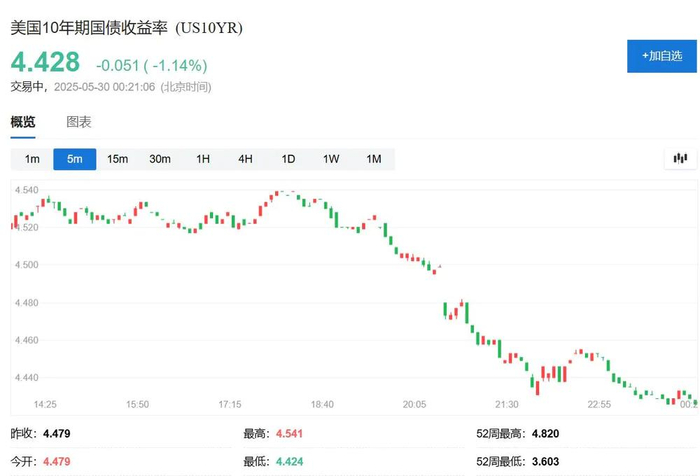Select the 5m timeframe
This screenshot has height=476, width=700.
pos(75,159)
